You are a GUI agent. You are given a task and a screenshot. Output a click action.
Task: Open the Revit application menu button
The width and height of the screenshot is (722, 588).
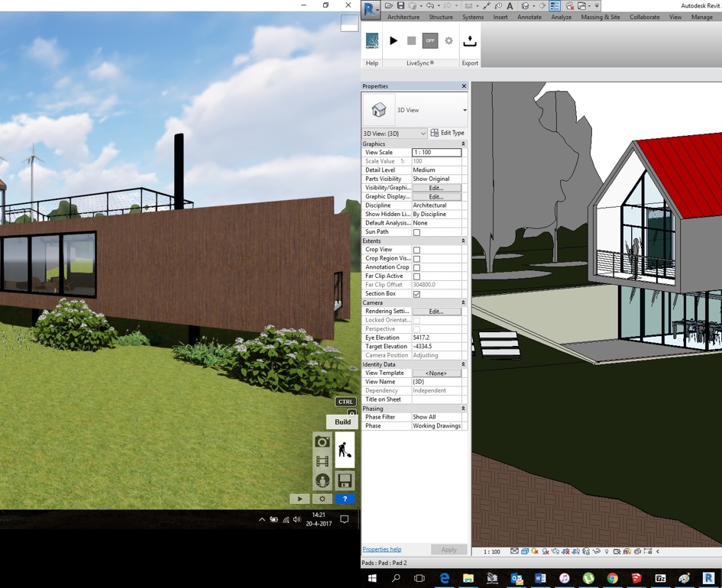point(371,9)
